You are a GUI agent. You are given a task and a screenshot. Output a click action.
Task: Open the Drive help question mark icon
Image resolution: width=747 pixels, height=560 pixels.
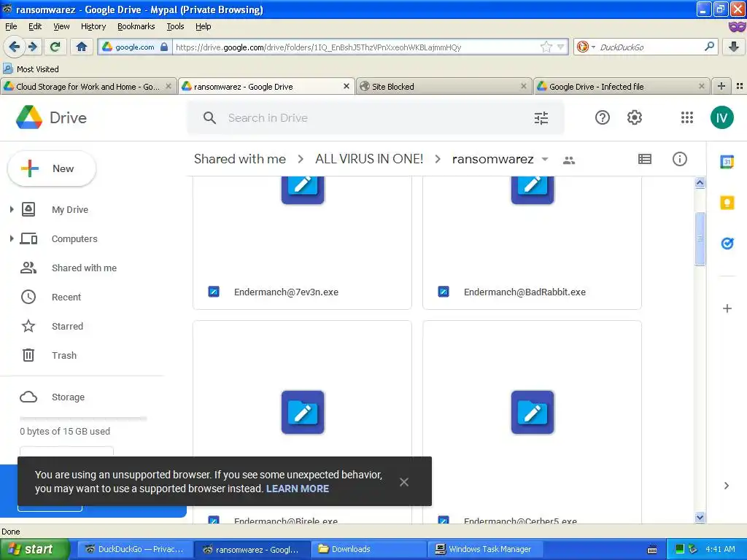coord(602,117)
